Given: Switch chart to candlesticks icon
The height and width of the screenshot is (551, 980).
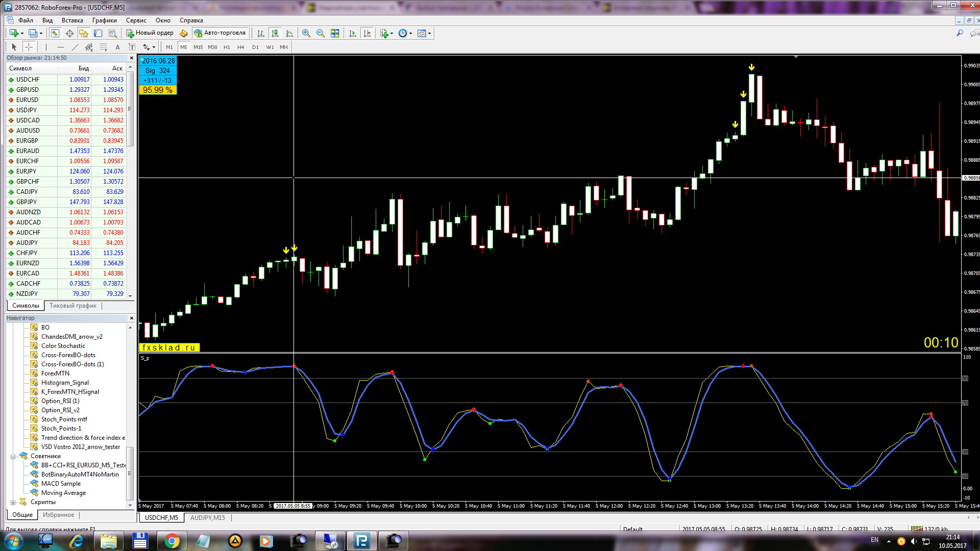Looking at the screenshot, I should coord(275,33).
